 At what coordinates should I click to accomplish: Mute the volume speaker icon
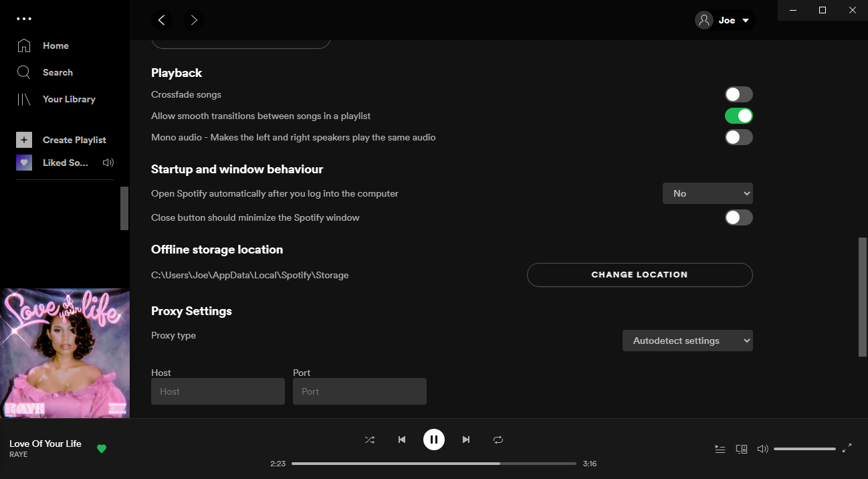point(762,448)
